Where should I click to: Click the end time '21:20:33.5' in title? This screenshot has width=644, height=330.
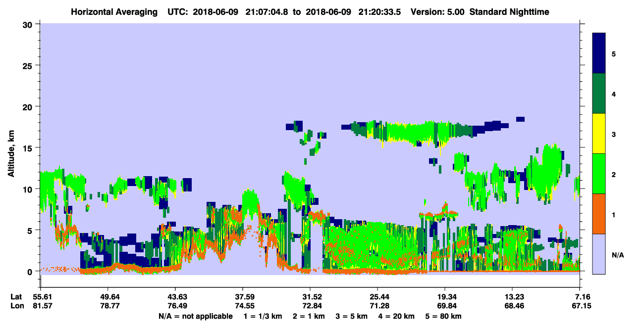379,12
